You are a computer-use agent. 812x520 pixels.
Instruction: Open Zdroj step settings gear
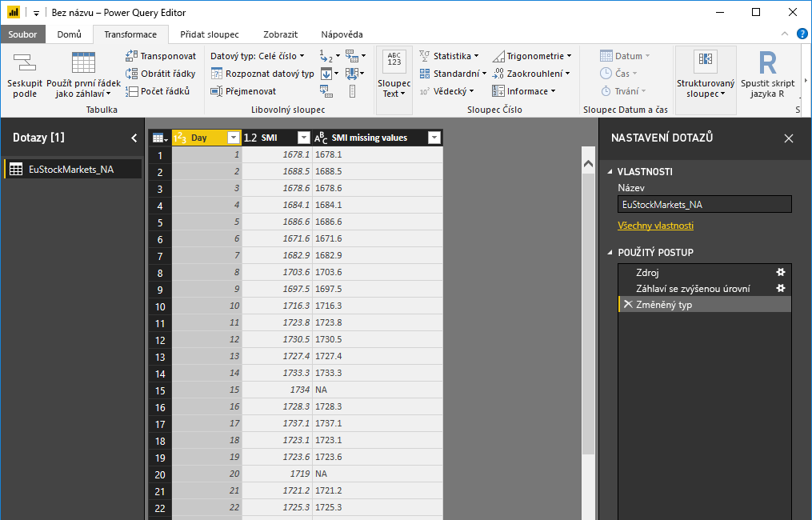pos(781,270)
